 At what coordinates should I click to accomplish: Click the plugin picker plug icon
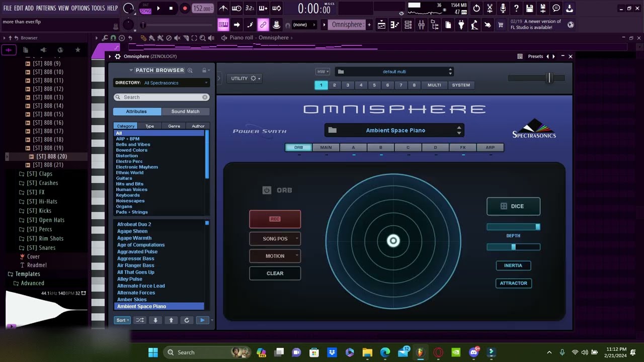click(x=461, y=25)
